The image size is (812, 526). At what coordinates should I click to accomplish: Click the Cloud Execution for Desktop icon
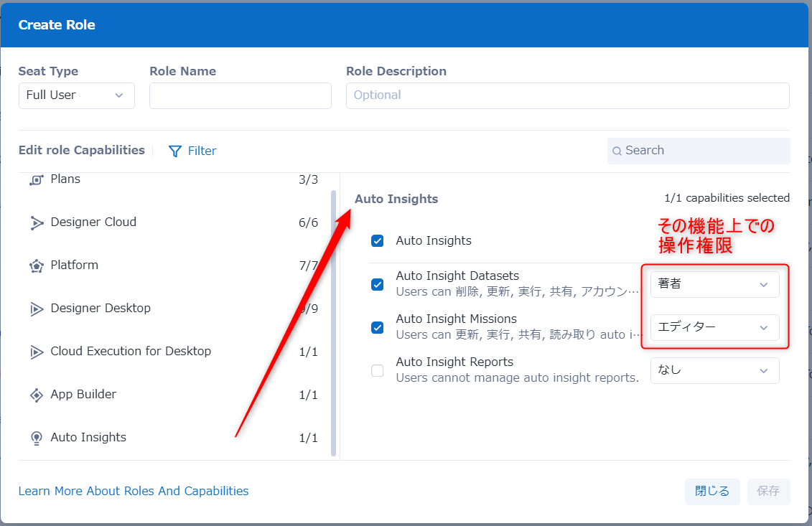(36, 352)
